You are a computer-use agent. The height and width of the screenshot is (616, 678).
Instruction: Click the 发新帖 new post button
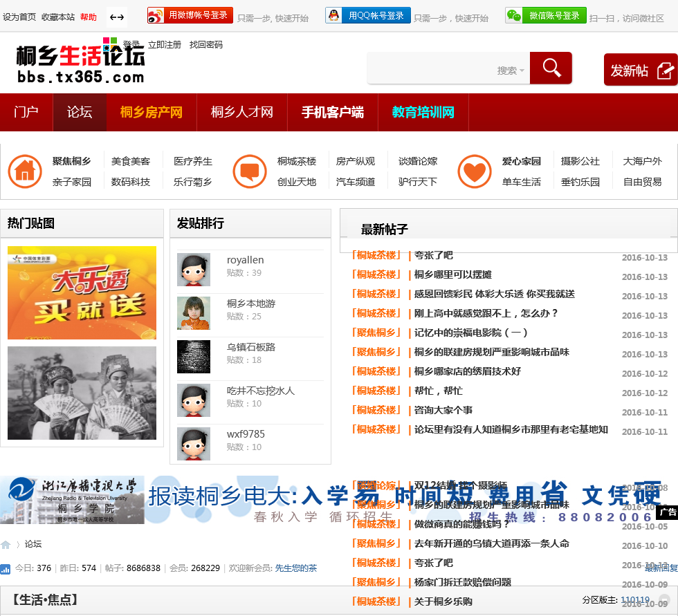click(x=641, y=70)
